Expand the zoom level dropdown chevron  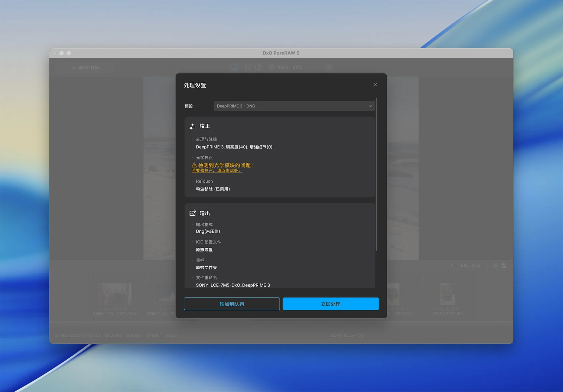(x=314, y=67)
